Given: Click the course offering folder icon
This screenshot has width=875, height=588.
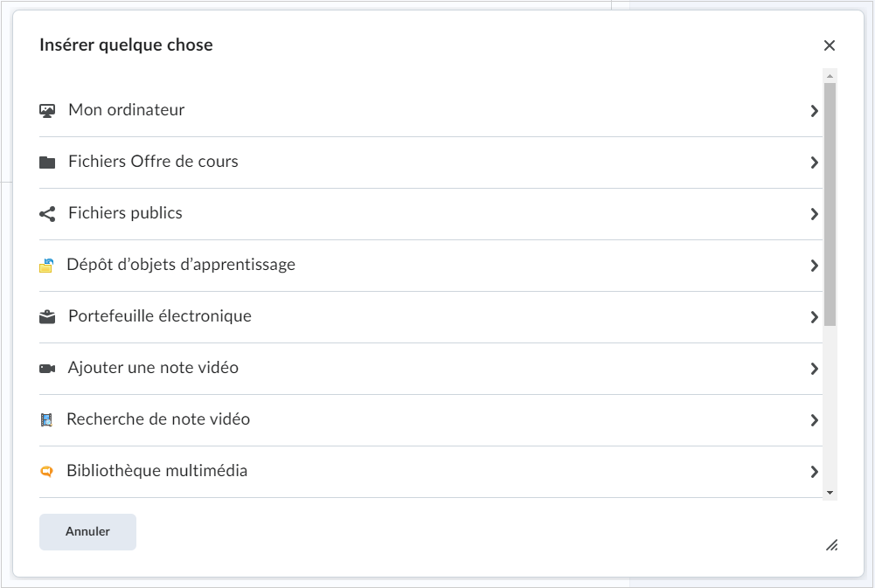Looking at the screenshot, I should [x=47, y=163].
